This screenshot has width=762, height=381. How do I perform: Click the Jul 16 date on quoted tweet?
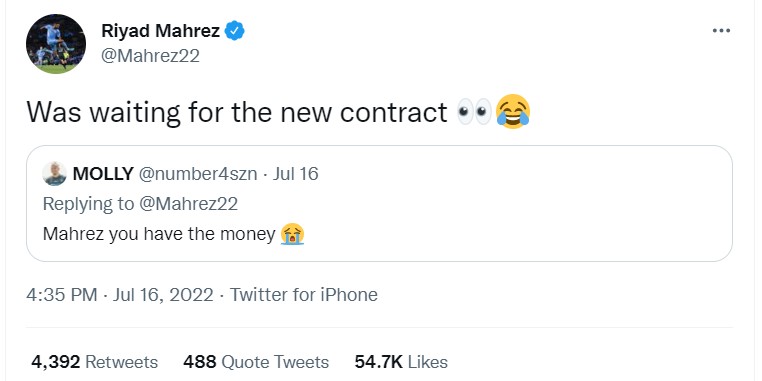(295, 173)
